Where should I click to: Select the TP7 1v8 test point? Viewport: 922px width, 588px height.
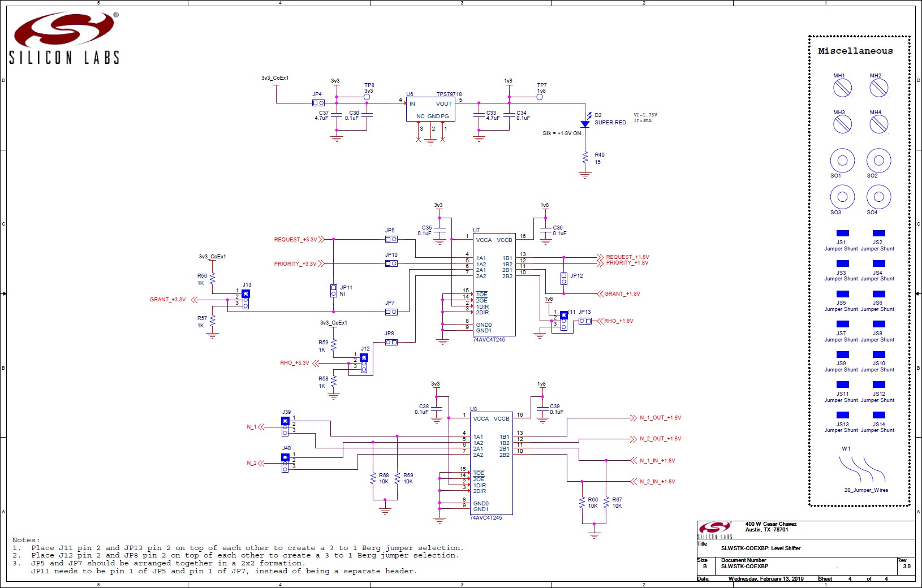(539, 97)
